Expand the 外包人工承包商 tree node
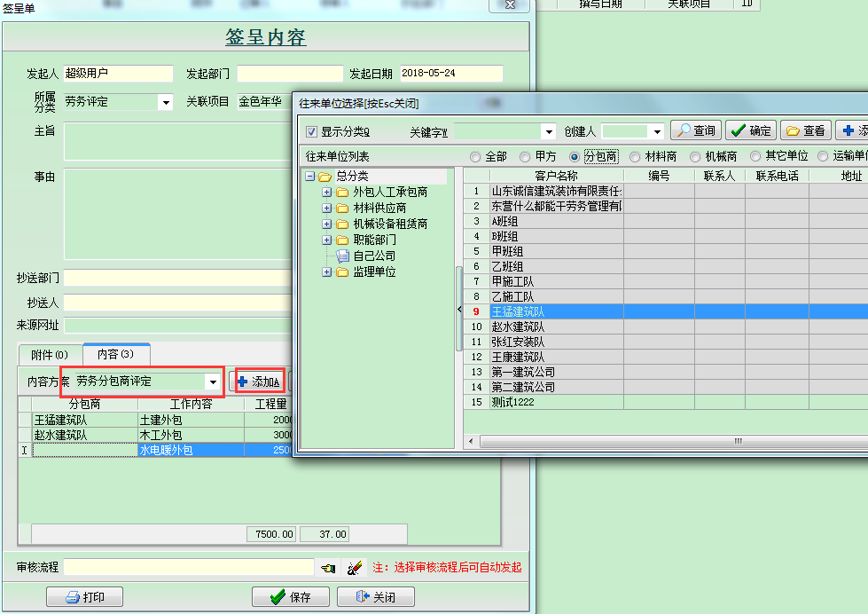Screen dimensions: 868x614 pos(327,192)
